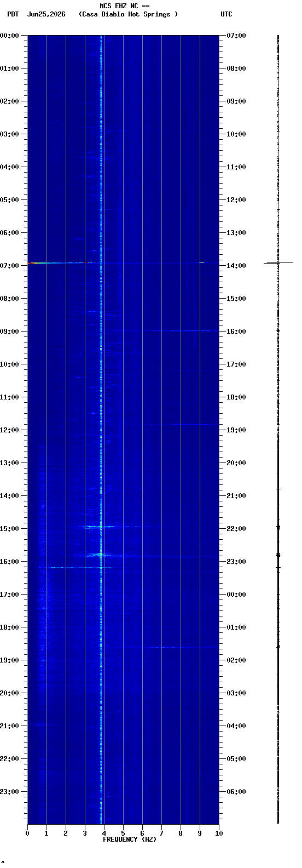Select the 22:00 label on UTC axis
This screenshot has height=868, width=302.
(236, 529)
